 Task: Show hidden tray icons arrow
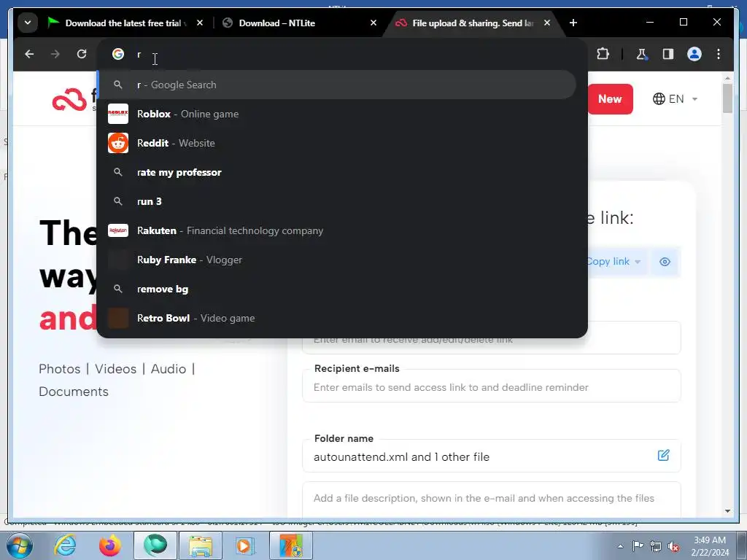[x=620, y=547]
